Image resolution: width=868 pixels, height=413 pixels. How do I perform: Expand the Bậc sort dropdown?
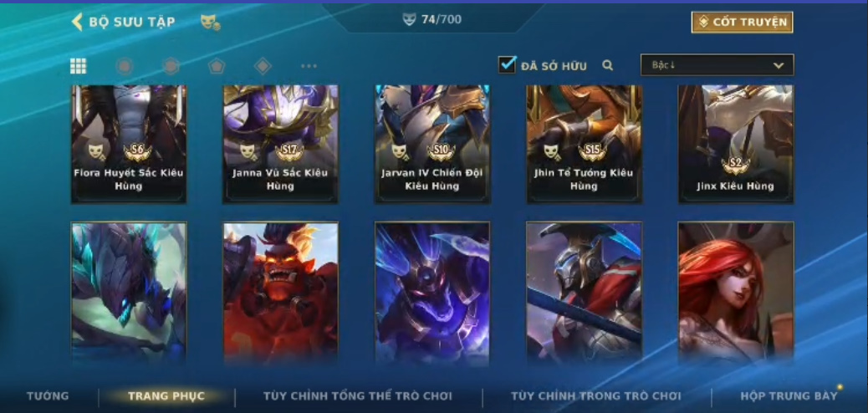tap(717, 64)
